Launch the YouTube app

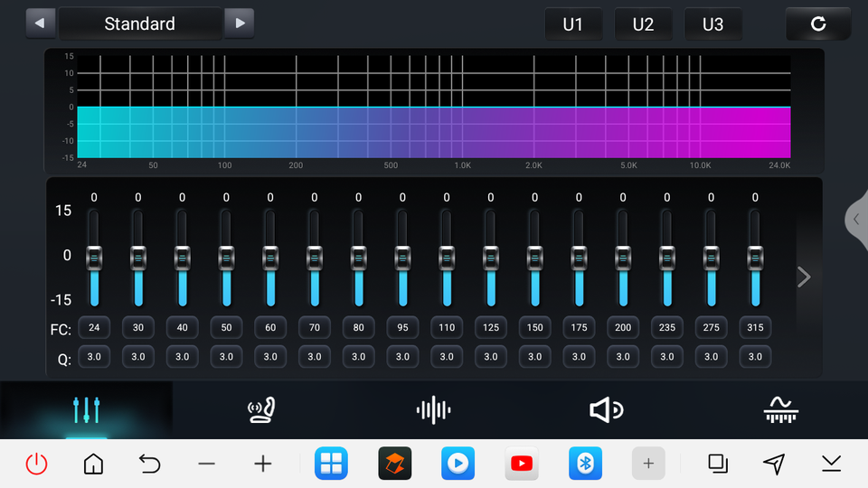(521, 464)
